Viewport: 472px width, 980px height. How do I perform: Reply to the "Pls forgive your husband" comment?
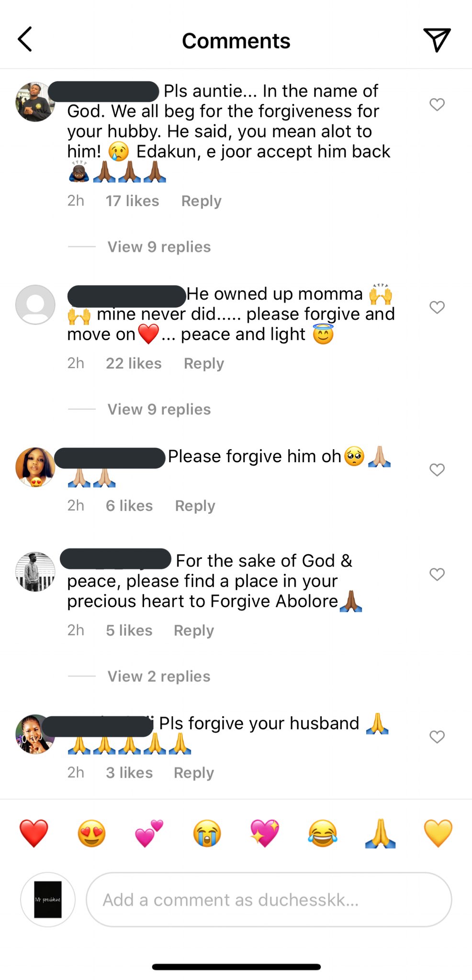pos(194,773)
